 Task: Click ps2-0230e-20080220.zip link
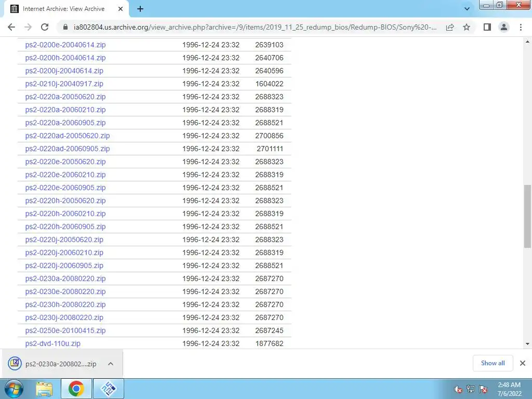click(65, 291)
